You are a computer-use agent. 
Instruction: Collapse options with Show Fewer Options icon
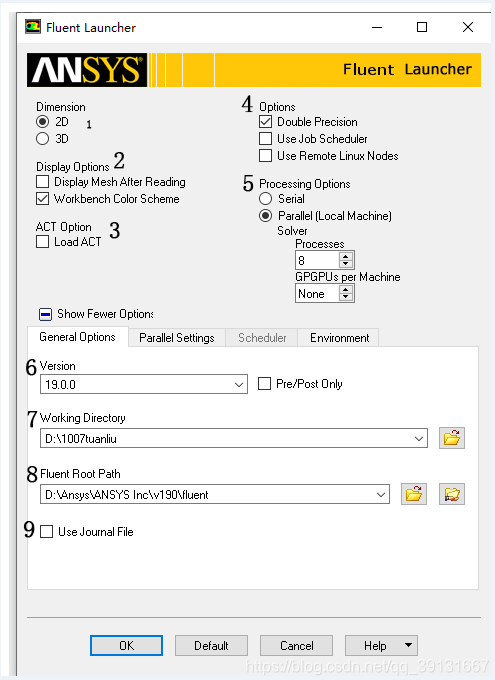point(46,314)
